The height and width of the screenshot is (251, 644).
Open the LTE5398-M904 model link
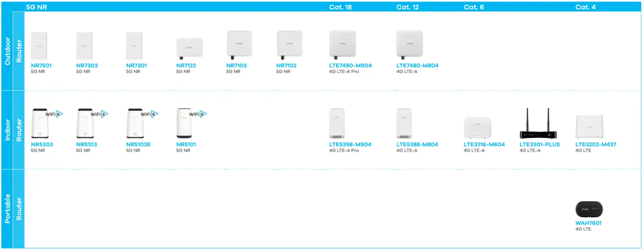[350, 145]
